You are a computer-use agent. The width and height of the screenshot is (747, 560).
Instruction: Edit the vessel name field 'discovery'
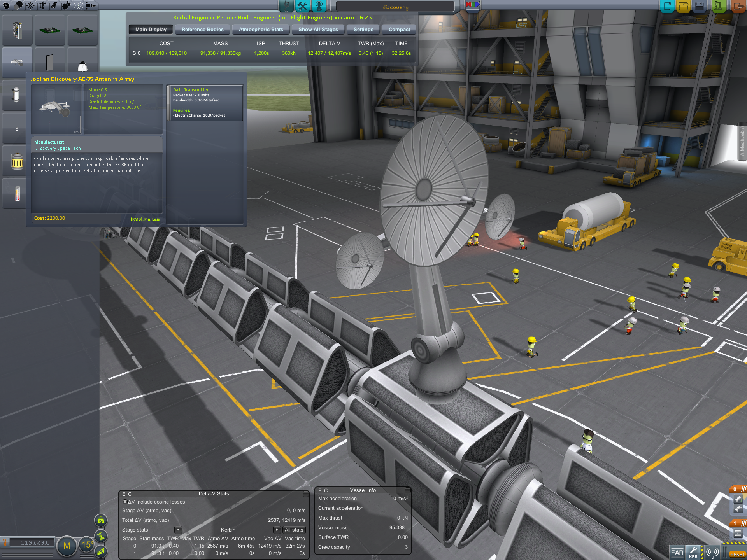[395, 7]
